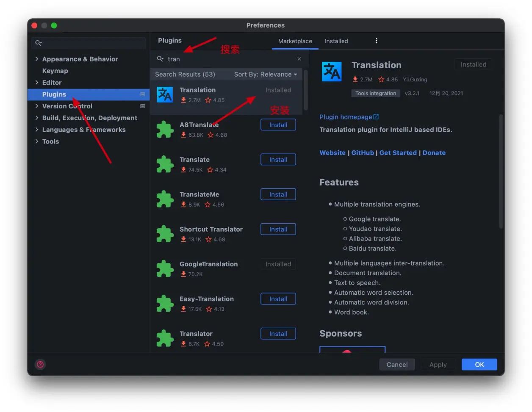The width and height of the screenshot is (532, 412).
Task: Expand the Tools settings section
Action: point(37,141)
